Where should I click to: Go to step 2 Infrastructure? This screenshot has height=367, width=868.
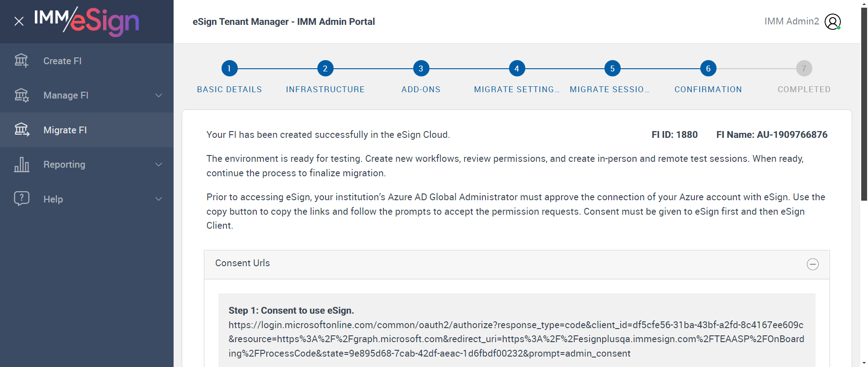pos(325,69)
